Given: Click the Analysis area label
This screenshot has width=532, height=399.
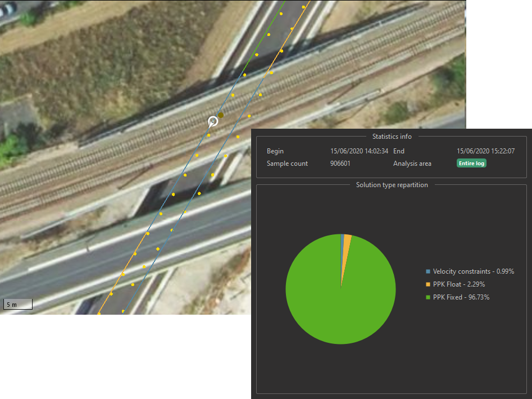Looking at the screenshot, I should pos(412,164).
